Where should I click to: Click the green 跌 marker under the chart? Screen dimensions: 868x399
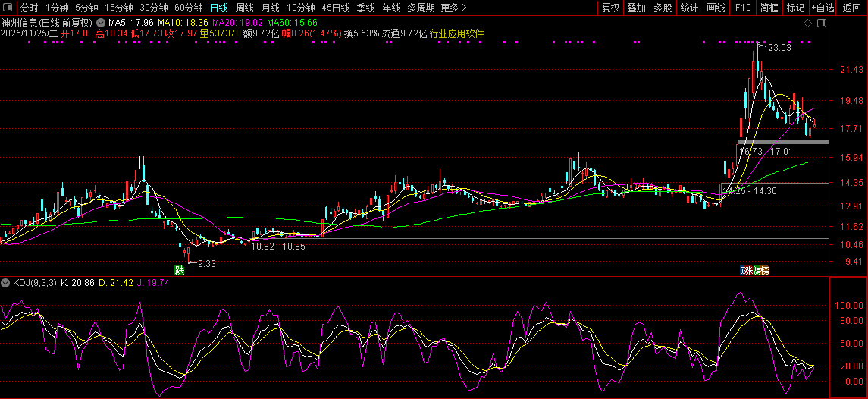click(x=180, y=270)
